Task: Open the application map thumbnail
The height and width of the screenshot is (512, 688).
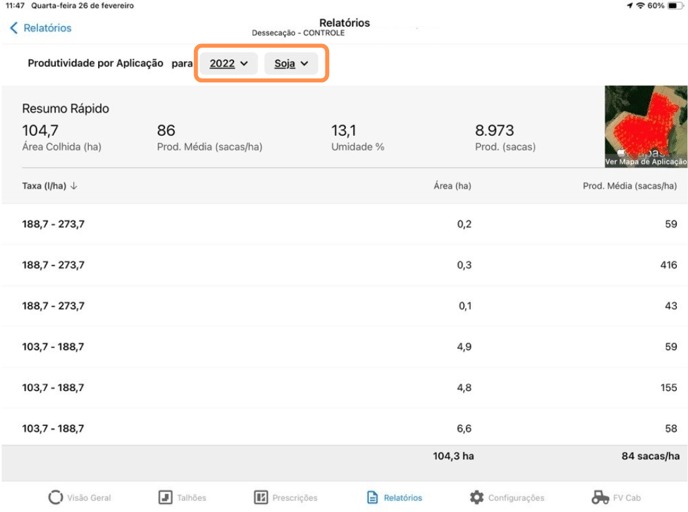Action: point(646,120)
